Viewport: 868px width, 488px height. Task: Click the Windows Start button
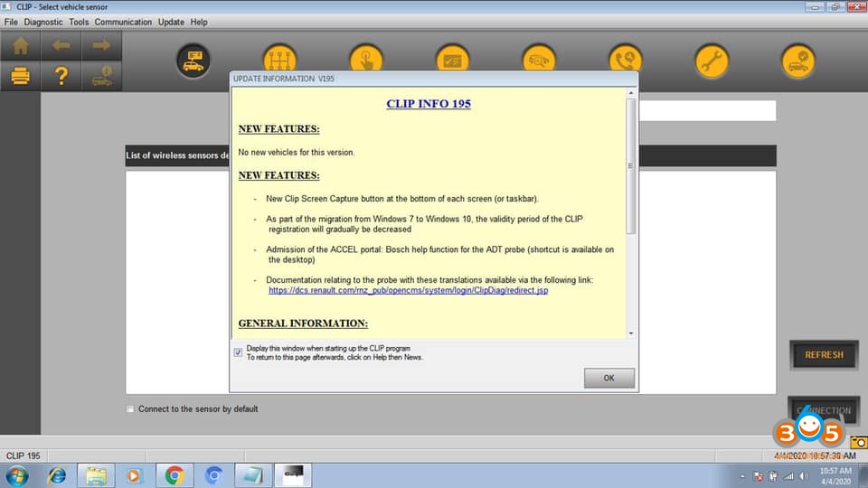pos(17,476)
